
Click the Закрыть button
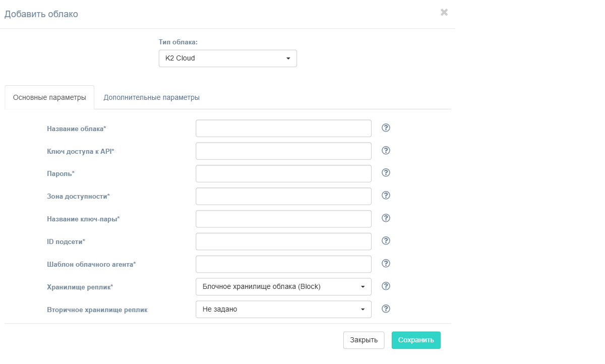[x=364, y=340]
